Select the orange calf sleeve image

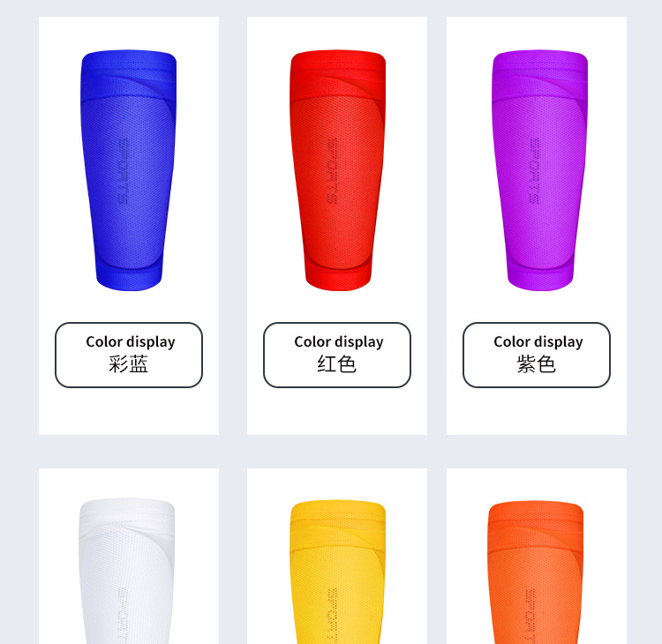[x=536, y=572]
